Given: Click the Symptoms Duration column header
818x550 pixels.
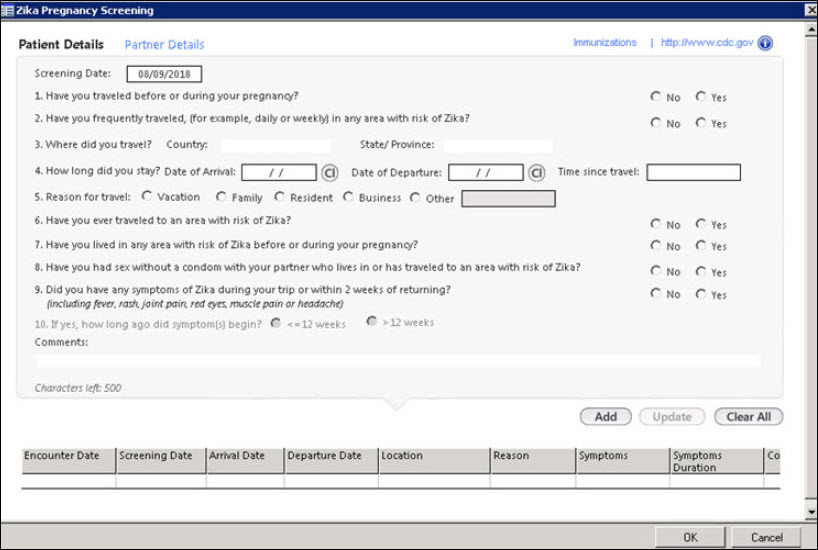Looking at the screenshot, I should pyautogui.click(x=717, y=461).
